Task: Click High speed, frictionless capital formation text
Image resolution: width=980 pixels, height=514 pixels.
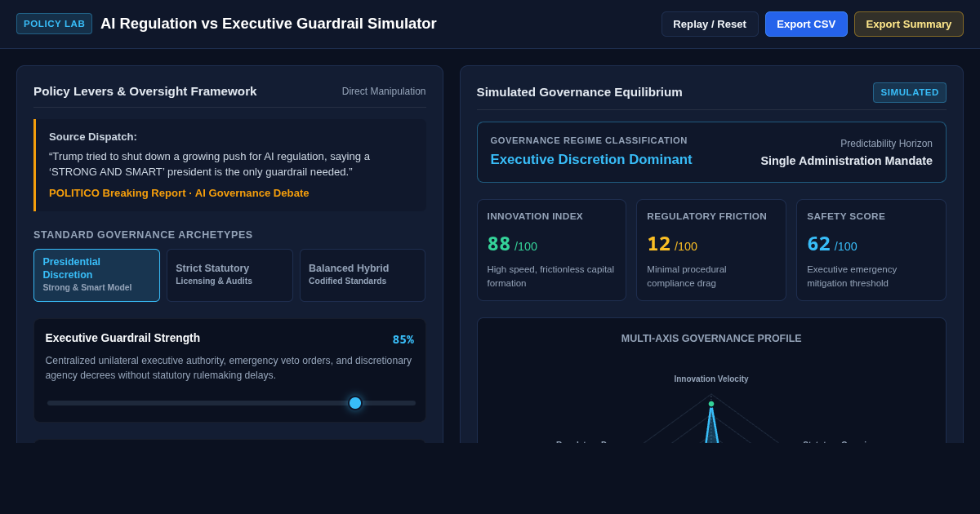Action: pos(550,277)
